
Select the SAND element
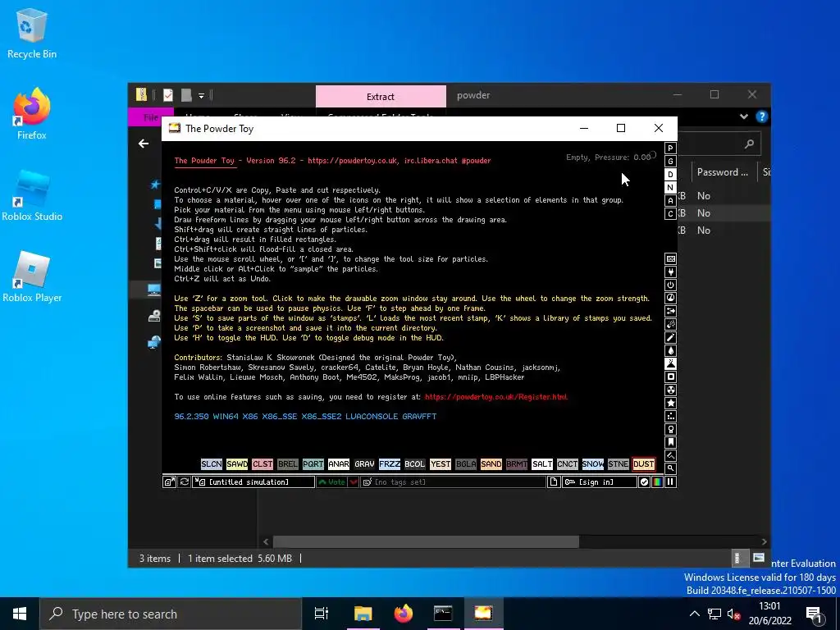pyautogui.click(x=491, y=464)
